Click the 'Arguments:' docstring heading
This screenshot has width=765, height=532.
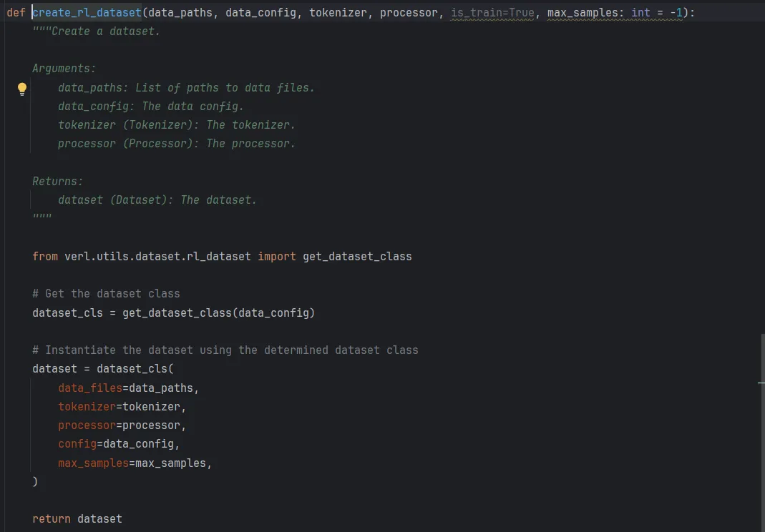coord(64,68)
